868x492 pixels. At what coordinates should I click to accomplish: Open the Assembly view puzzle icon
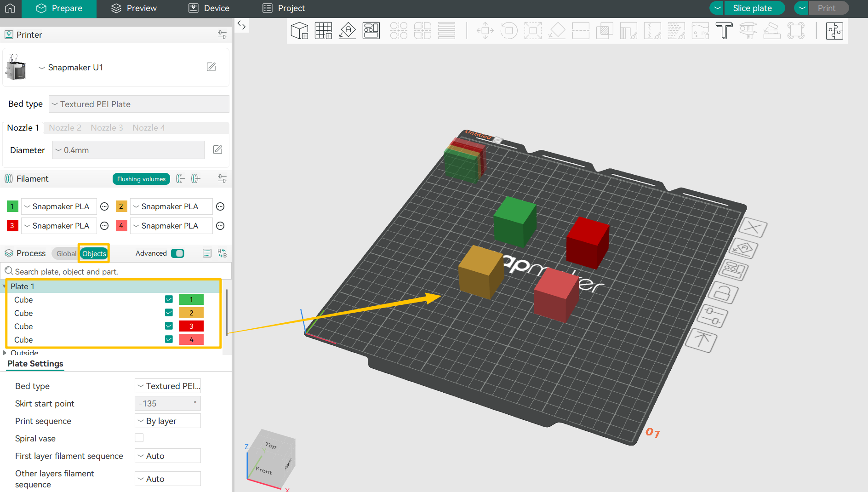834,31
